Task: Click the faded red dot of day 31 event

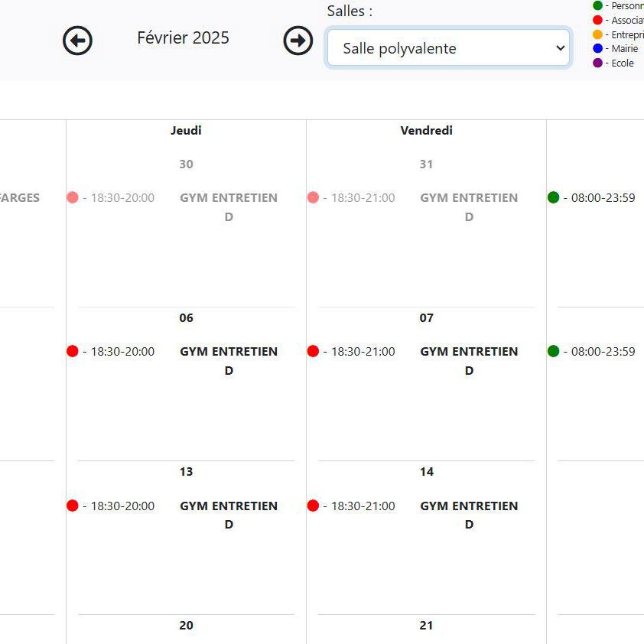Action: tap(313, 197)
